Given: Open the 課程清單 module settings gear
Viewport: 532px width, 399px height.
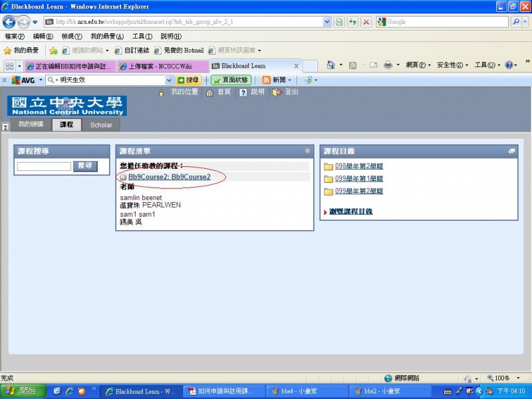Looking at the screenshot, I should point(307,151).
